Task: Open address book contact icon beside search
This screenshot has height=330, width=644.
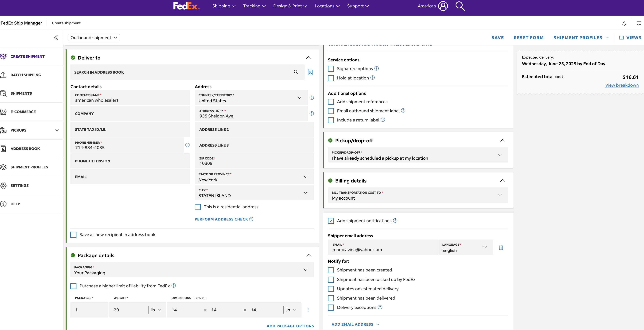Action: (310, 72)
